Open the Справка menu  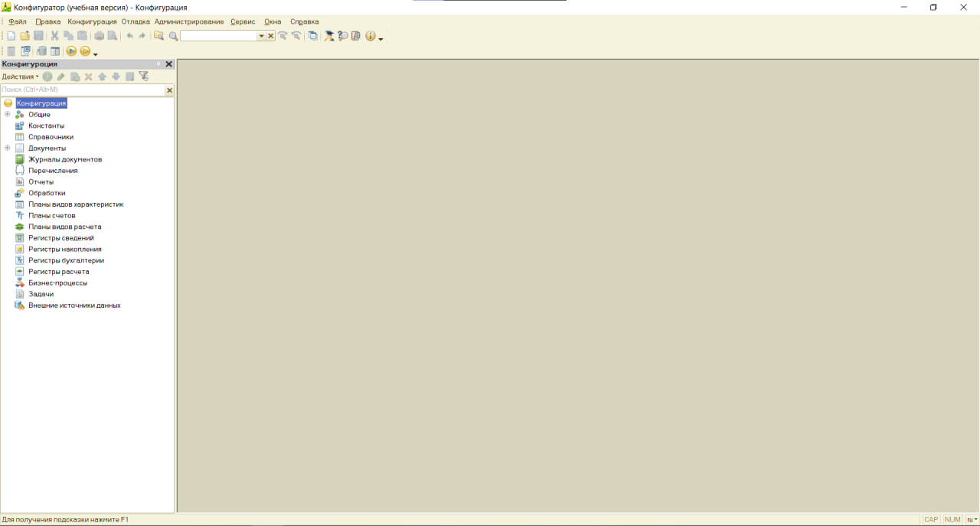(304, 21)
